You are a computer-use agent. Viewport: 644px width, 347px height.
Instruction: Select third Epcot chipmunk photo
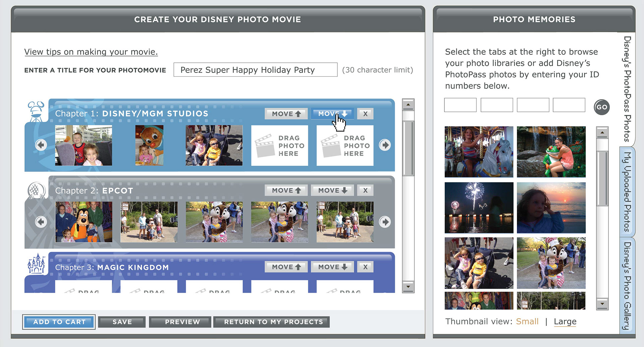click(x=214, y=222)
